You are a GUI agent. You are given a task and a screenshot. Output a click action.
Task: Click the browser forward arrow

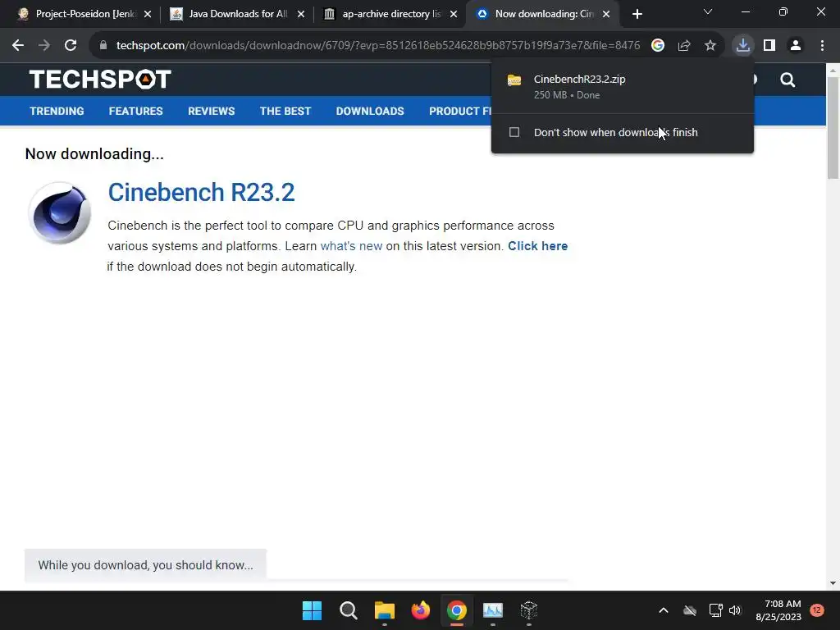(x=44, y=46)
